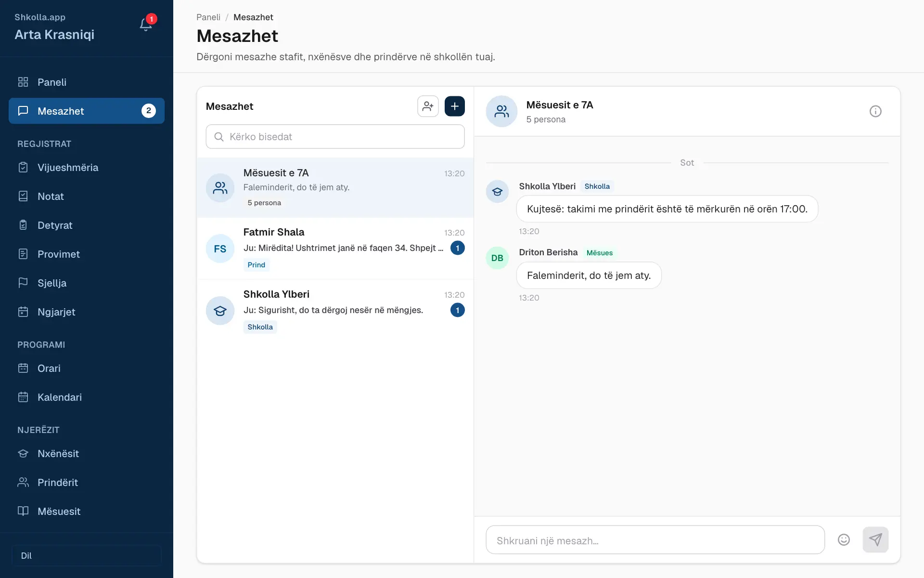
Task: Open Orari in the sidebar
Action: (87, 368)
